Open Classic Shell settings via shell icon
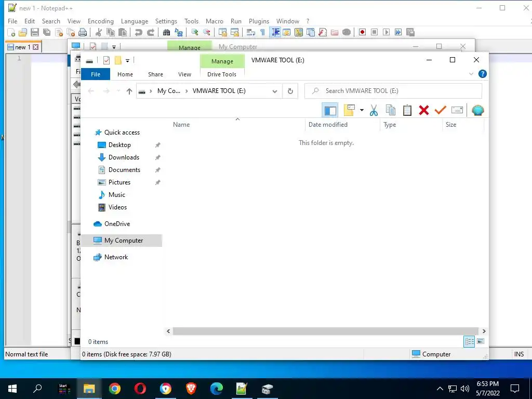Image resolution: width=532 pixels, height=399 pixels. [478, 110]
